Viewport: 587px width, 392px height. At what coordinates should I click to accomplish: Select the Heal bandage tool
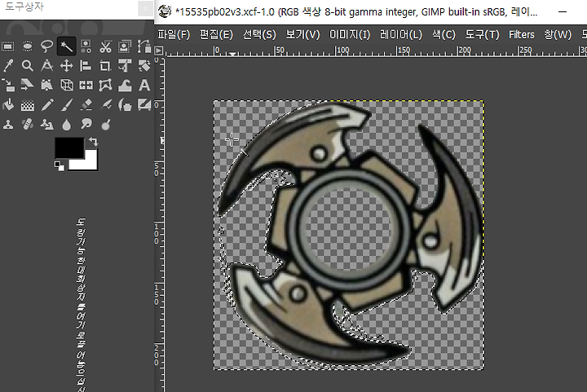28,124
